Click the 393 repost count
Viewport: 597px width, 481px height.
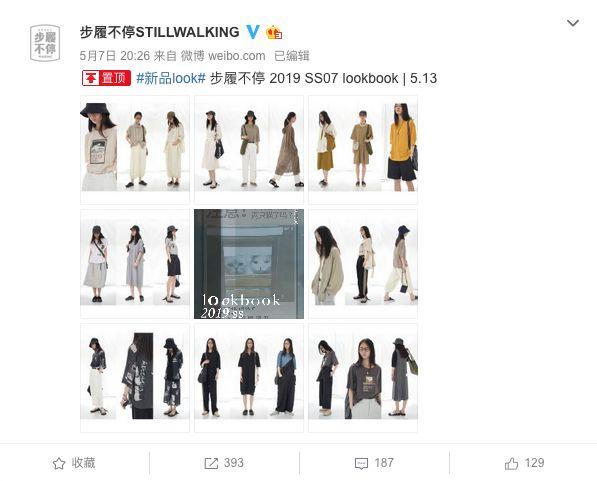tap(233, 463)
